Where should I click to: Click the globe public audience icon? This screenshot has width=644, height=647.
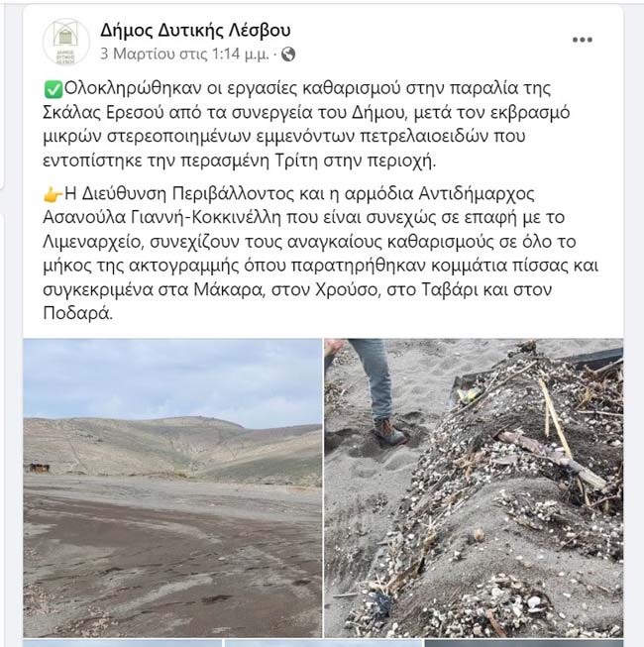pos(288,54)
